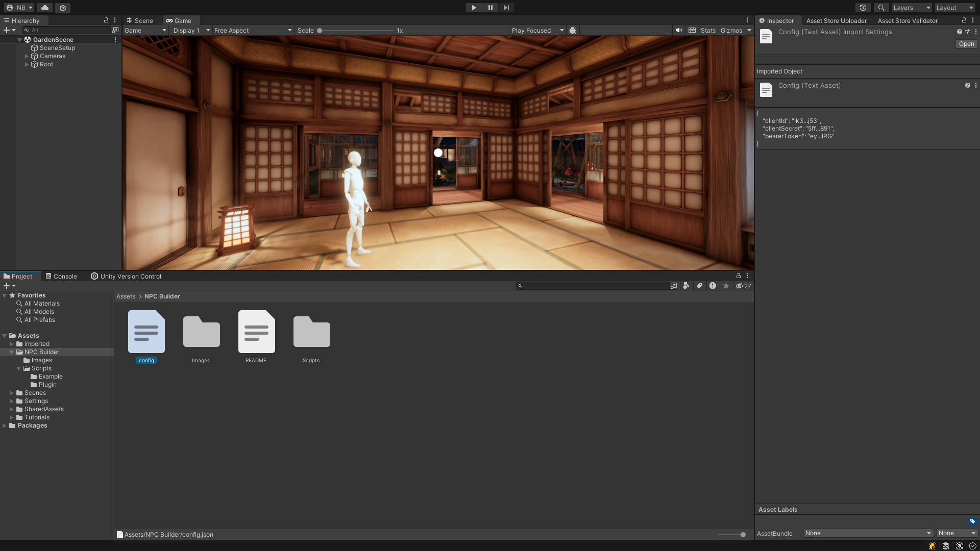Click the Step frame button
This screenshot has width=980, height=551.
click(x=506, y=8)
